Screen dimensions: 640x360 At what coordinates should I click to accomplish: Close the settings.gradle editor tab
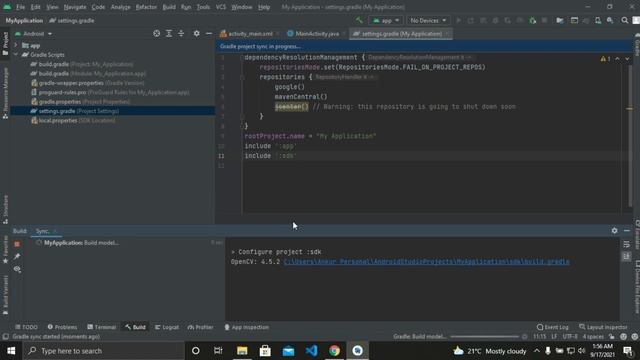[447, 34]
